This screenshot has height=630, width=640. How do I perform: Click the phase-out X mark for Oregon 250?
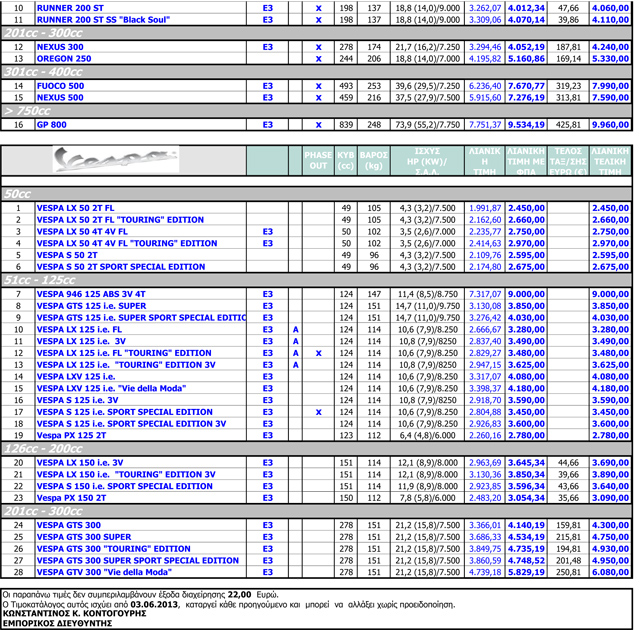point(318,59)
